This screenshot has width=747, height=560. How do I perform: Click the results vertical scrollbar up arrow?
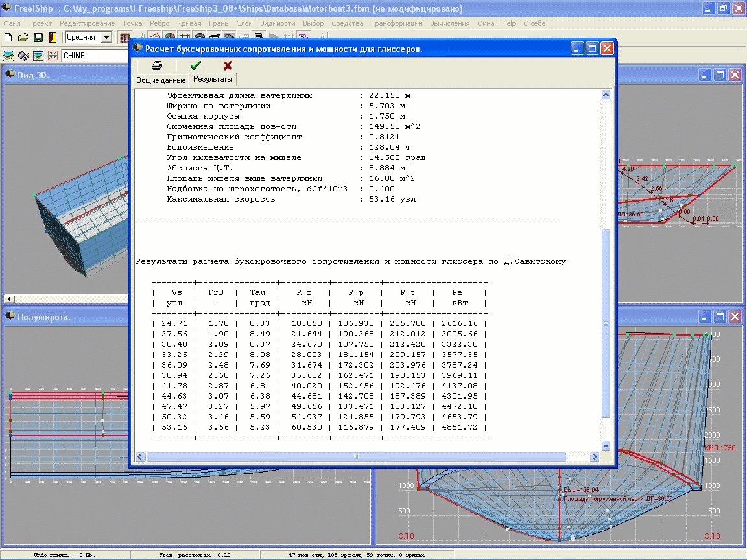[606, 95]
